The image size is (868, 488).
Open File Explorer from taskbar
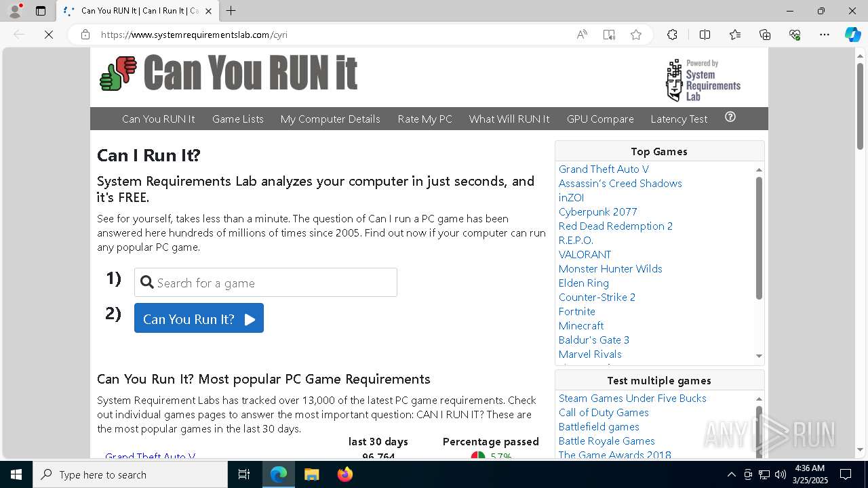coord(311,474)
